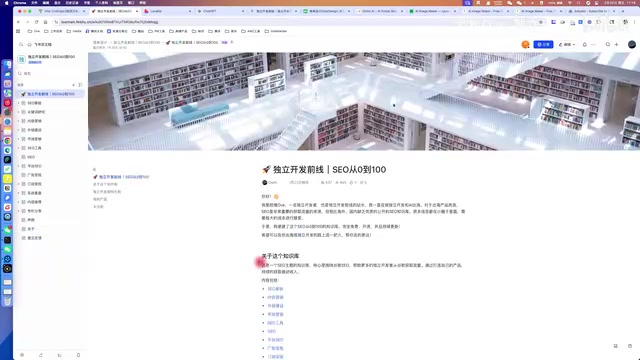Switch to the ChatGPT browser tab
This screenshot has width=640, height=360.
click(220, 11)
